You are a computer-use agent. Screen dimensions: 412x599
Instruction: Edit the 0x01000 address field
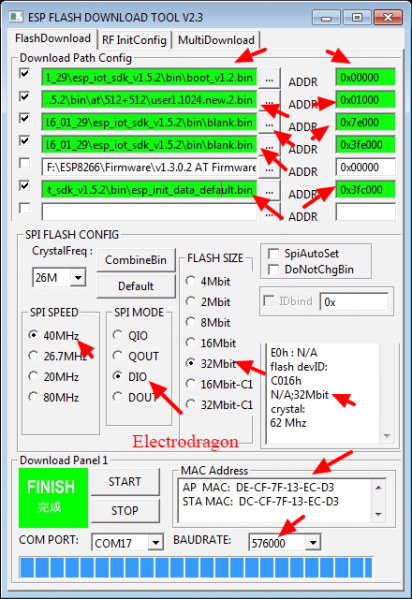pyautogui.click(x=365, y=100)
